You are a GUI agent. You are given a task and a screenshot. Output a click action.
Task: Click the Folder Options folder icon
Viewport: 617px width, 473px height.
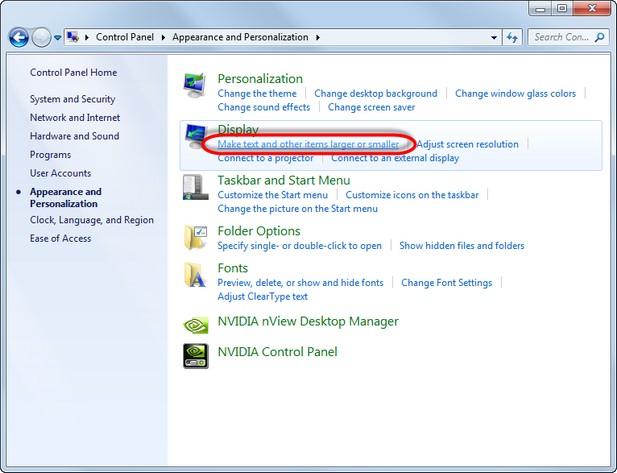tap(195, 237)
